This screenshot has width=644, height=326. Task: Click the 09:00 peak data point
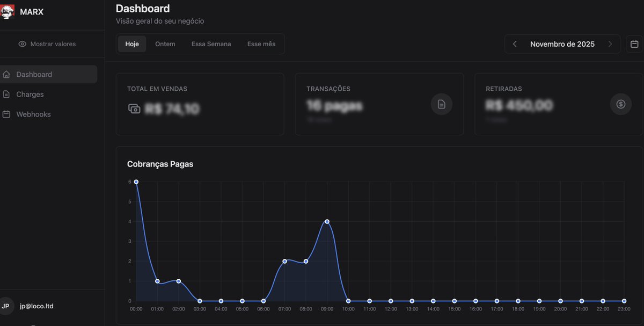point(327,221)
